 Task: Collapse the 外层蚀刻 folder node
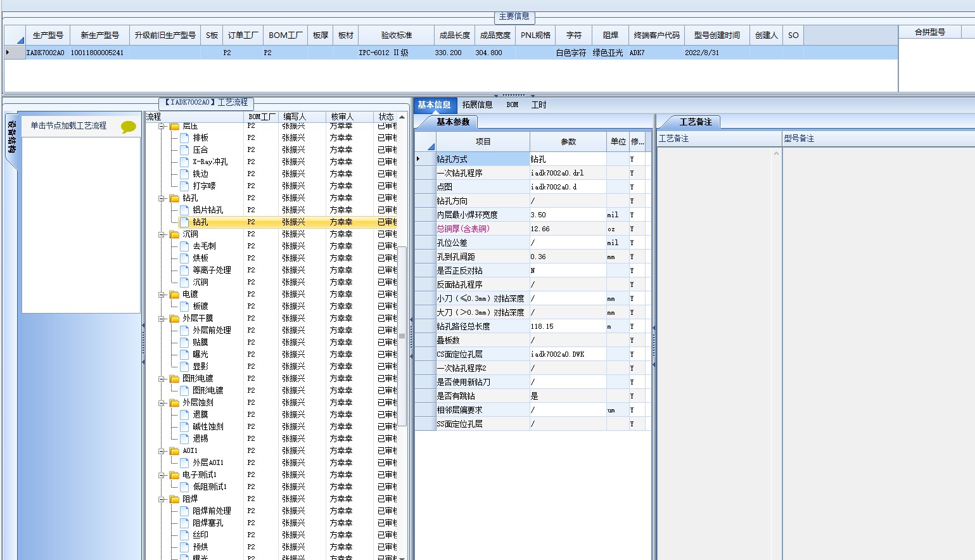click(162, 403)
